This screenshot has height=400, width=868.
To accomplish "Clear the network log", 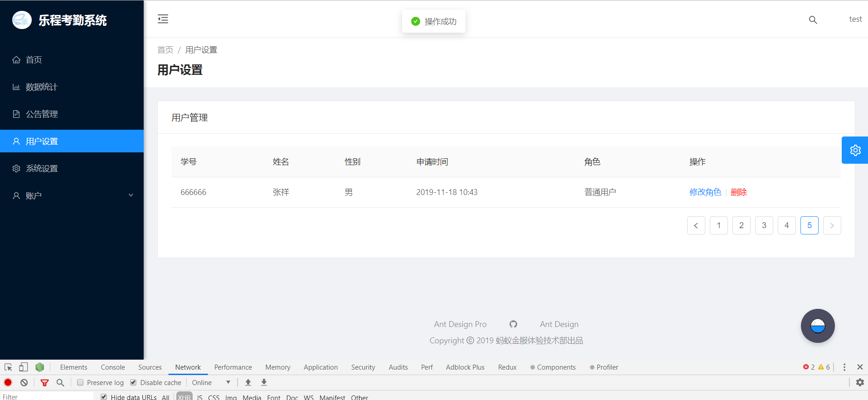I will pos(24,382).
